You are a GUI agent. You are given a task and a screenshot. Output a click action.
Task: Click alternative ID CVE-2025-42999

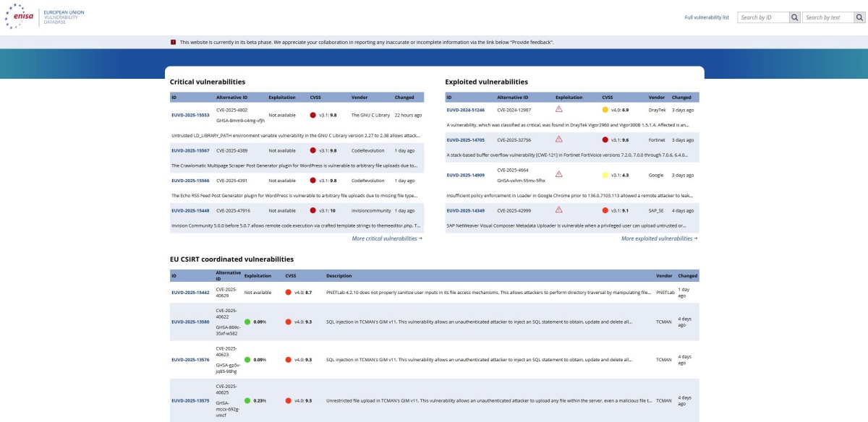(x=514, y=210)
